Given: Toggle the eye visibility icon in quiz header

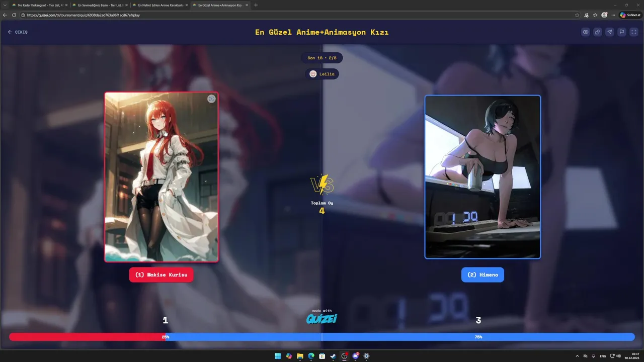Looking at the screenshot, I should (x=586, y=32).
